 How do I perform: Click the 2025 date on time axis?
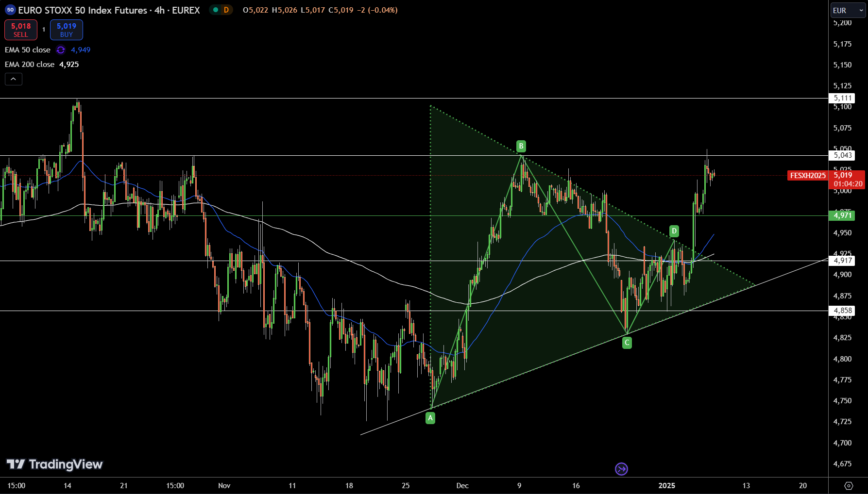[x=666, y=485]
